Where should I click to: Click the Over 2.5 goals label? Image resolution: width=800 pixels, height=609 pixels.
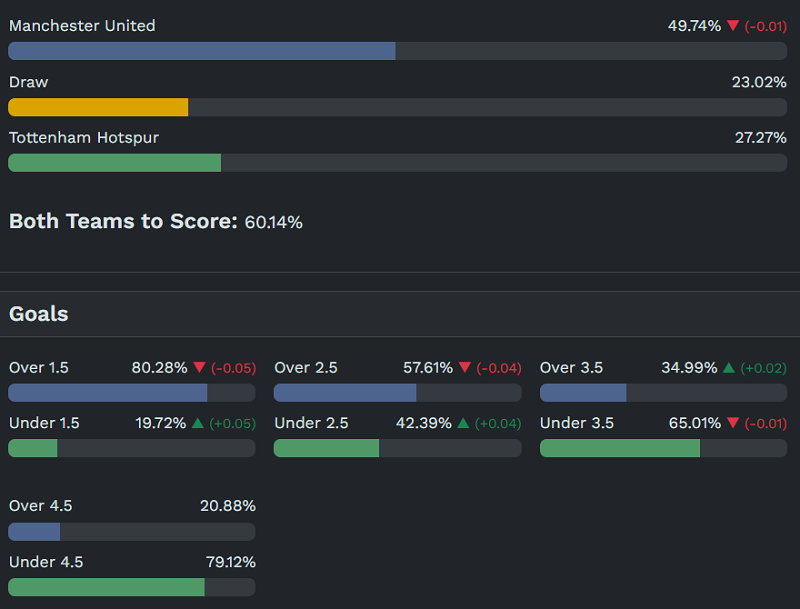click(x=306, y=368)
